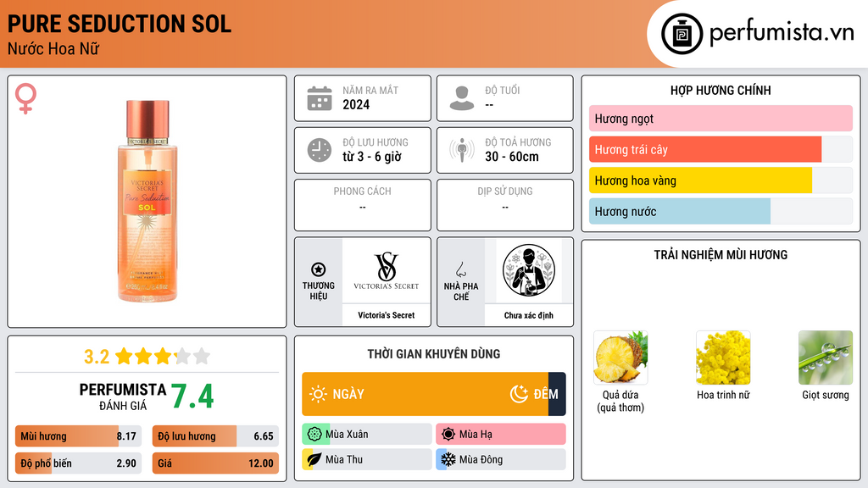Click the 30 - 60cm sillage value
The width and height of the screenshot is (868, 488).
[x=512, y=157]
